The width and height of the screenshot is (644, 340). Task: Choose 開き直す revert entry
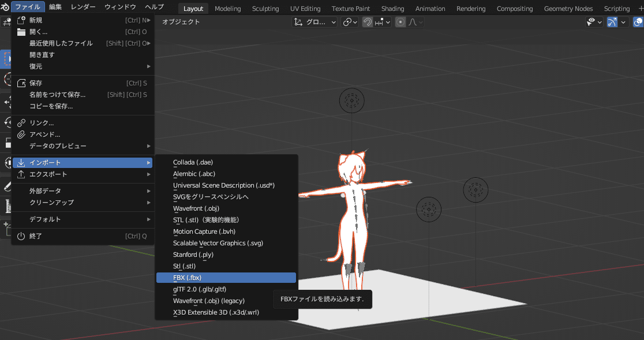pos(83,55)
